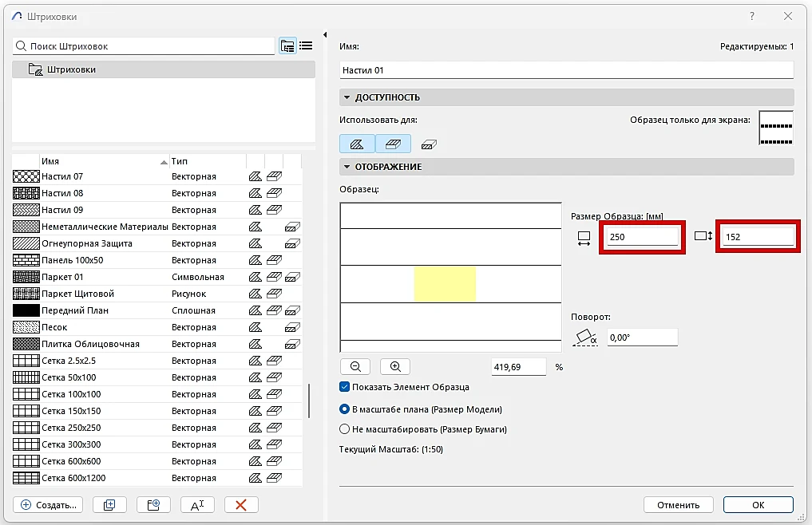Select Плитка Облицовочная fill row
This screenshot has height=525, width=812.
click(x=156, y=344)
